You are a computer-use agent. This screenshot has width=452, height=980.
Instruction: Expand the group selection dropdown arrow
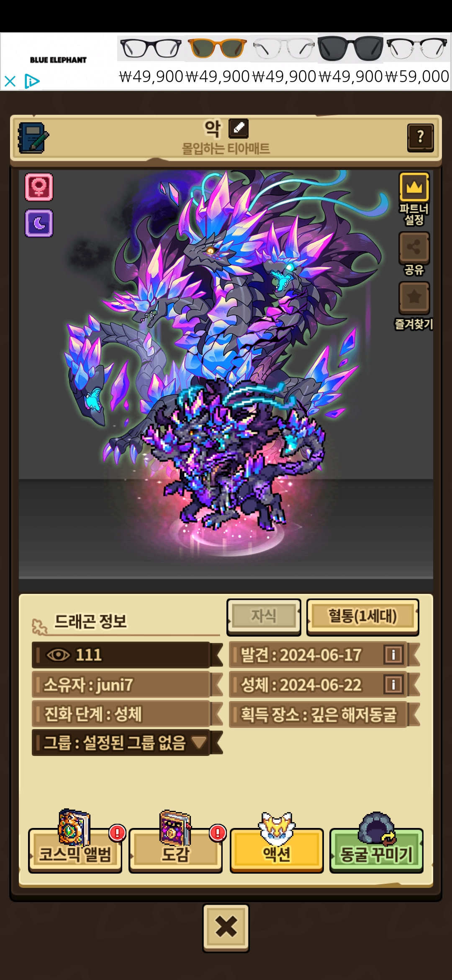(x=199, y=743)
